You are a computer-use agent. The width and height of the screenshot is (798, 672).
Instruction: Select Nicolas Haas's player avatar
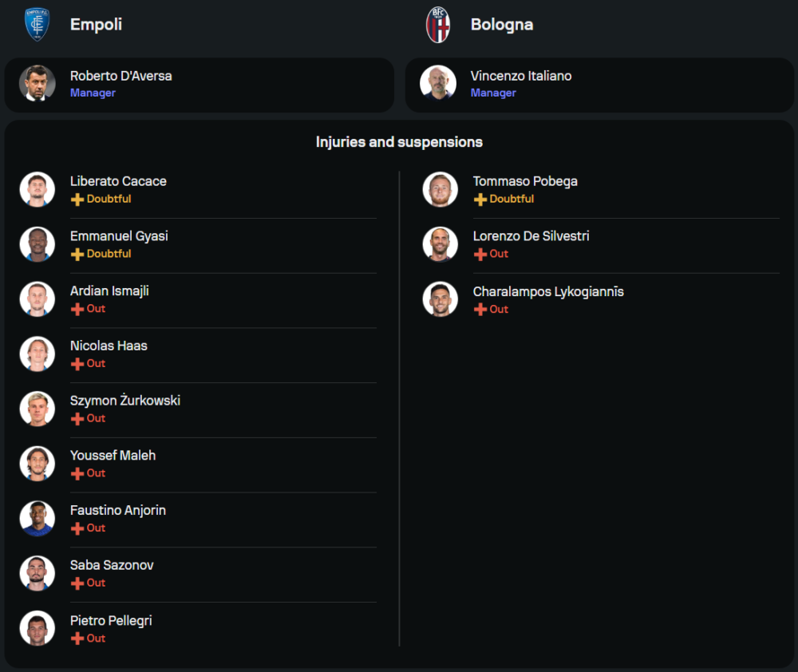[x=38, y=354]
